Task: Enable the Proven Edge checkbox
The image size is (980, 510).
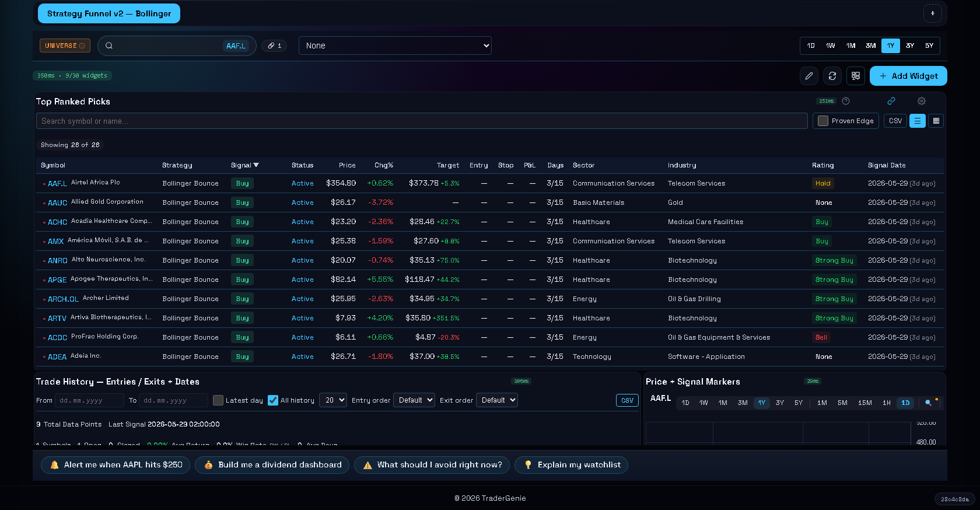Action: pos(823,121)
